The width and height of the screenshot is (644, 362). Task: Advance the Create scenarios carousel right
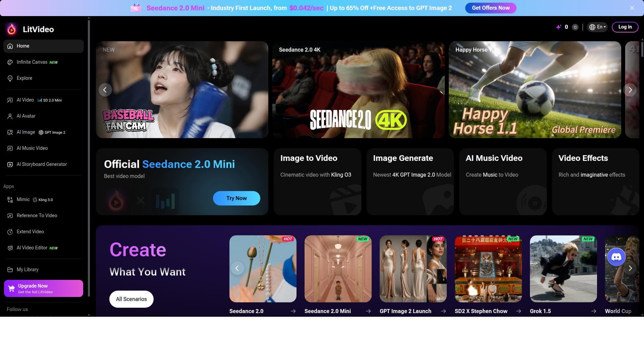tap(630, 268)
